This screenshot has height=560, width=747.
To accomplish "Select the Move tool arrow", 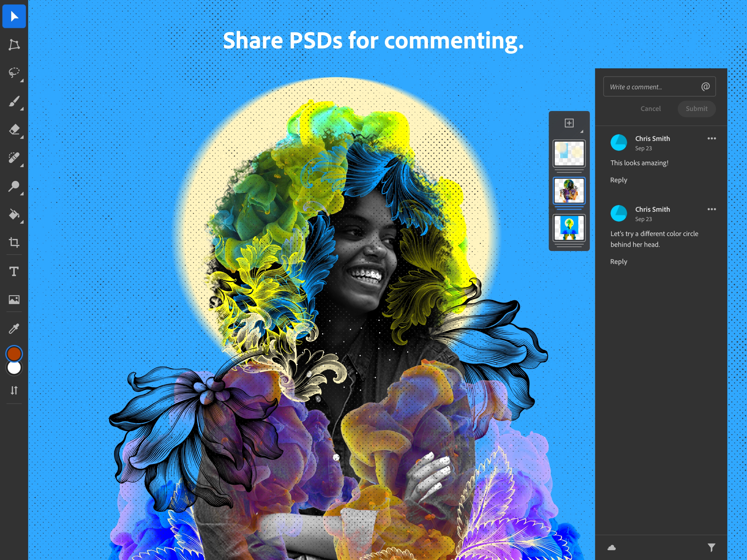I will 14,16.
